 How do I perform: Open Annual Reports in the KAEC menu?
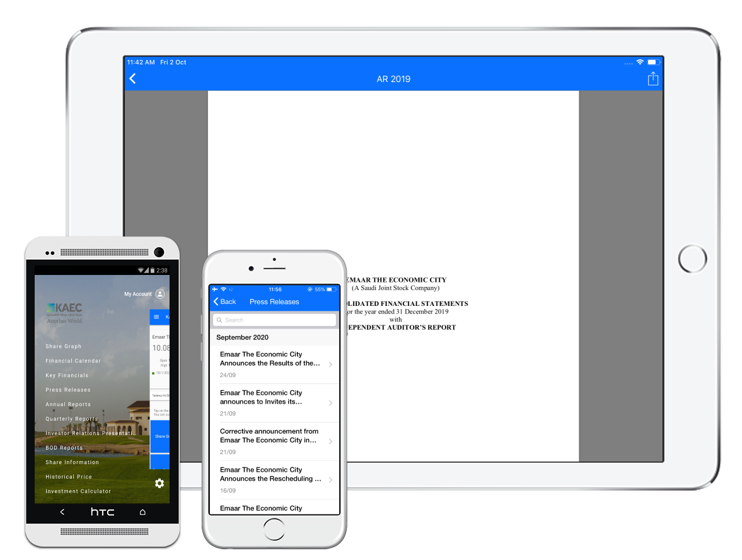pos(67,404)
